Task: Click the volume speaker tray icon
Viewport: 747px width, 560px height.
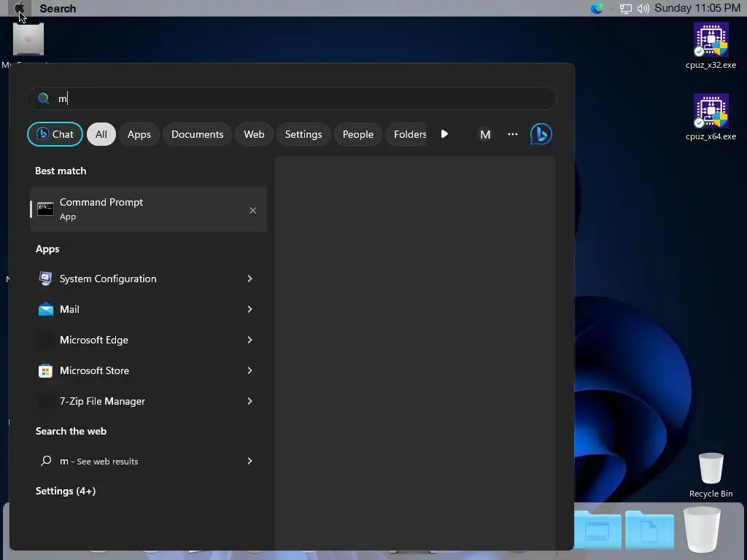Action: coord(643,9)
